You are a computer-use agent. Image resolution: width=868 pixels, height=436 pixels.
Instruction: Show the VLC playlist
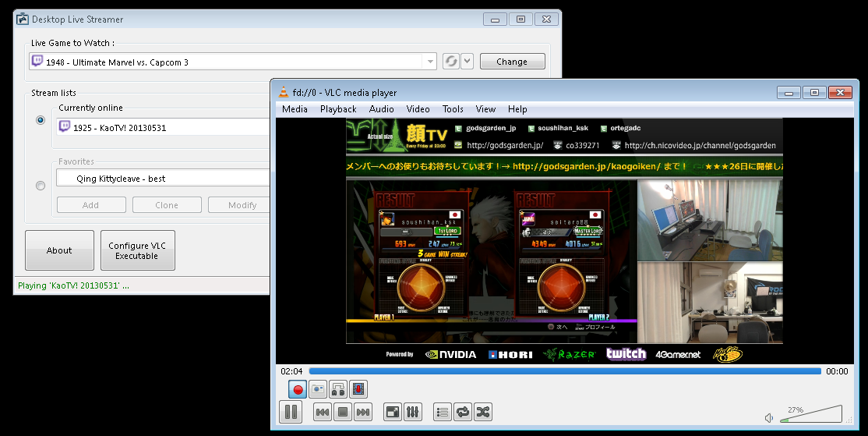coord(443,412)
